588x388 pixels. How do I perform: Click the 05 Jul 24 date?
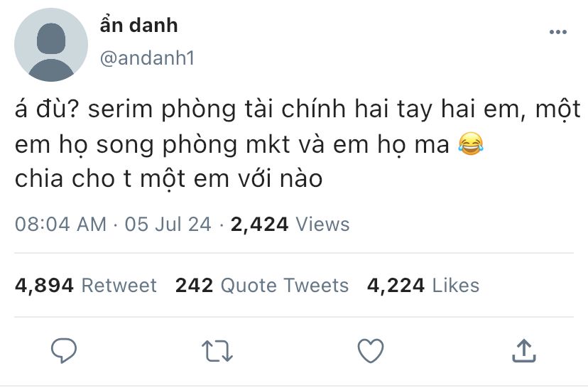click(x=168, y=225)
